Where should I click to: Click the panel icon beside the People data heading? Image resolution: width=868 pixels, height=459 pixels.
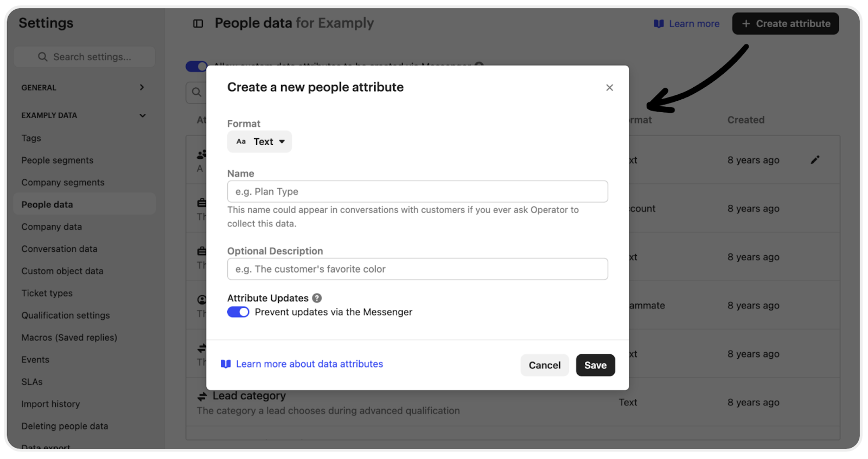coord(197,23)
